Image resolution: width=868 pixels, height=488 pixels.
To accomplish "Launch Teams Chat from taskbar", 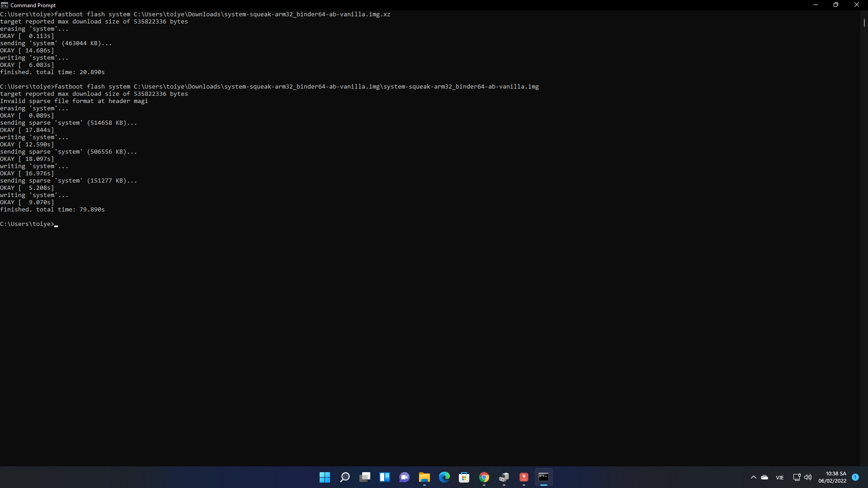I will 404,477.
